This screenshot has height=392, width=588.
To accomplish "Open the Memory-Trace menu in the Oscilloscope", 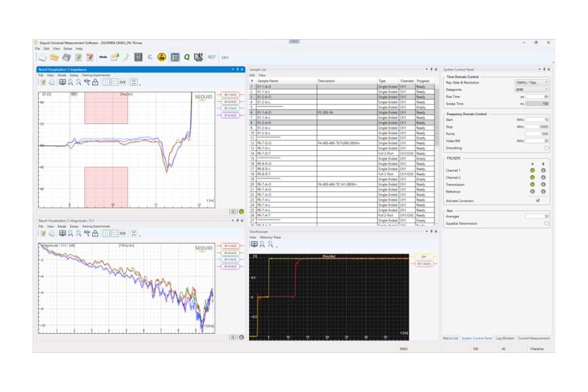I will (x=270, y=238).
